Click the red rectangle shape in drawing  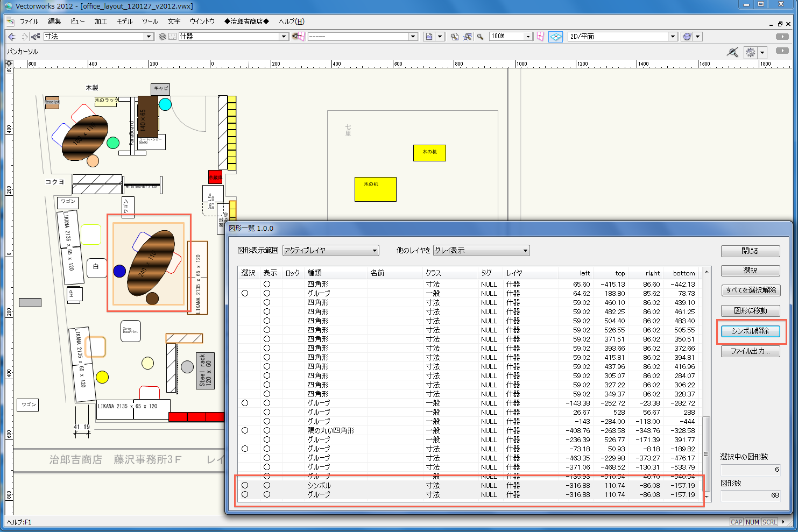pos(215,177)
